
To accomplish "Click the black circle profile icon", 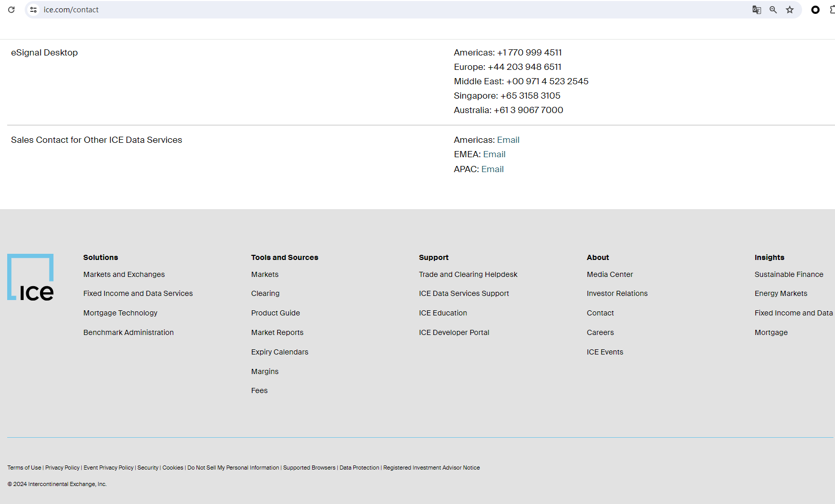I will 815,10.
